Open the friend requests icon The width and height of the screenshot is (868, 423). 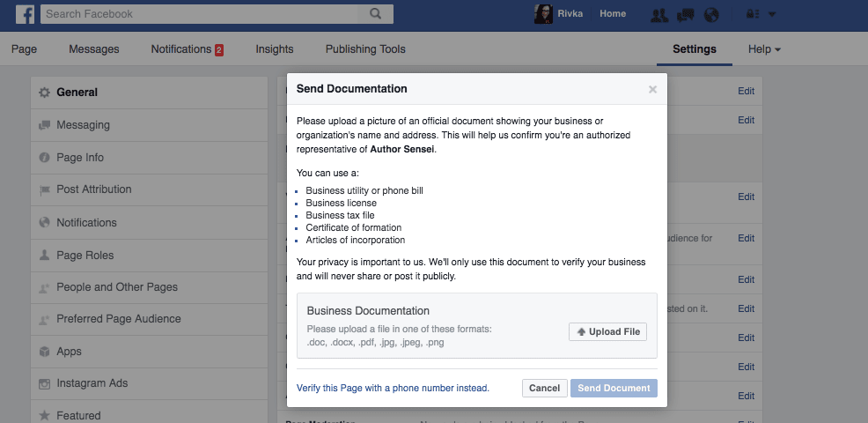click(658, 14)
